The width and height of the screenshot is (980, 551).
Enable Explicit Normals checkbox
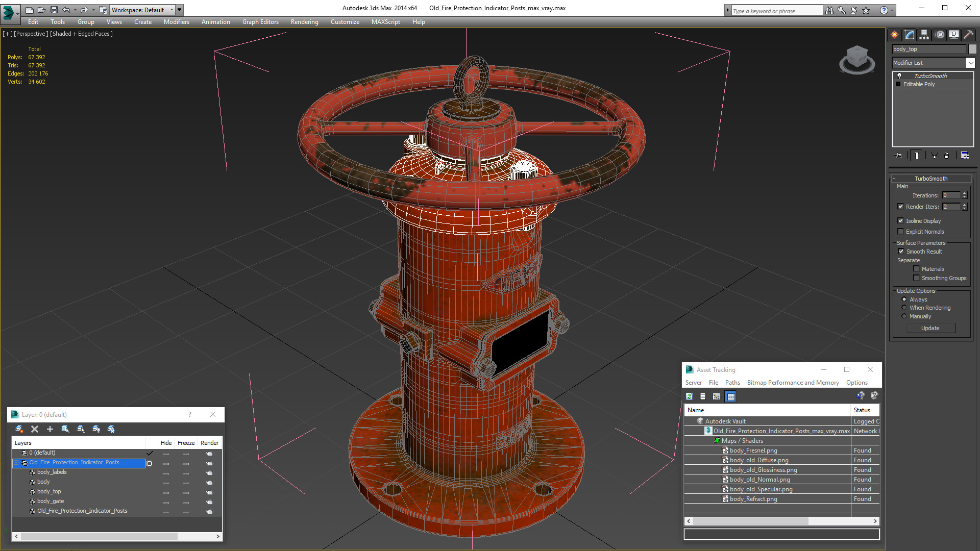[901, 232]
